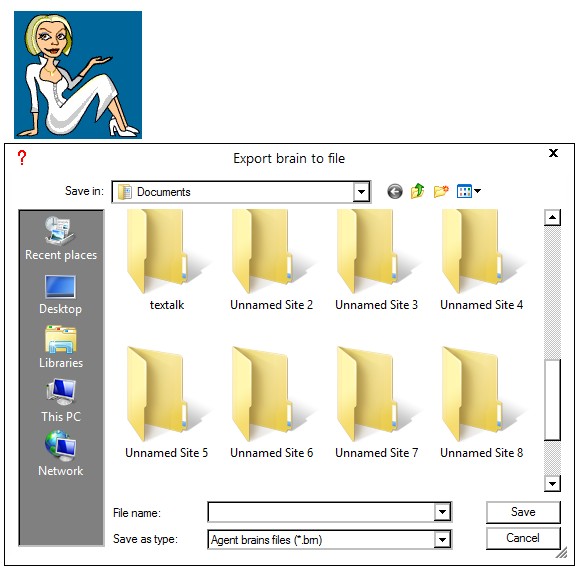Select the textalk folder

tap(167, 260)
